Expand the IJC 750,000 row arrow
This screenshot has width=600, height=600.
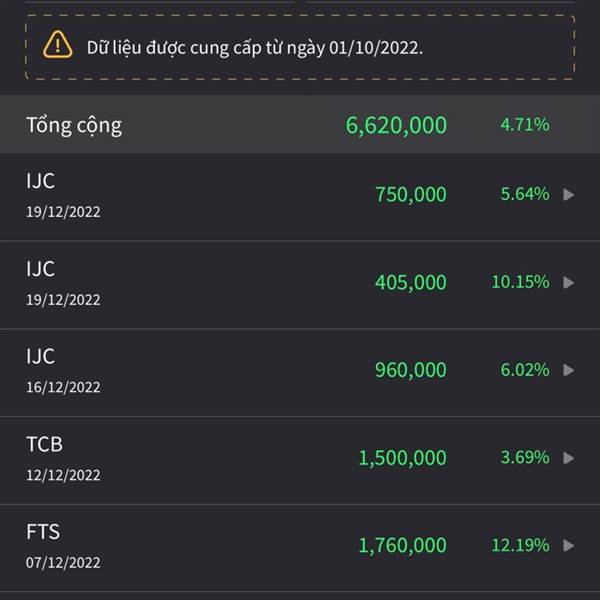pos(569,194)
